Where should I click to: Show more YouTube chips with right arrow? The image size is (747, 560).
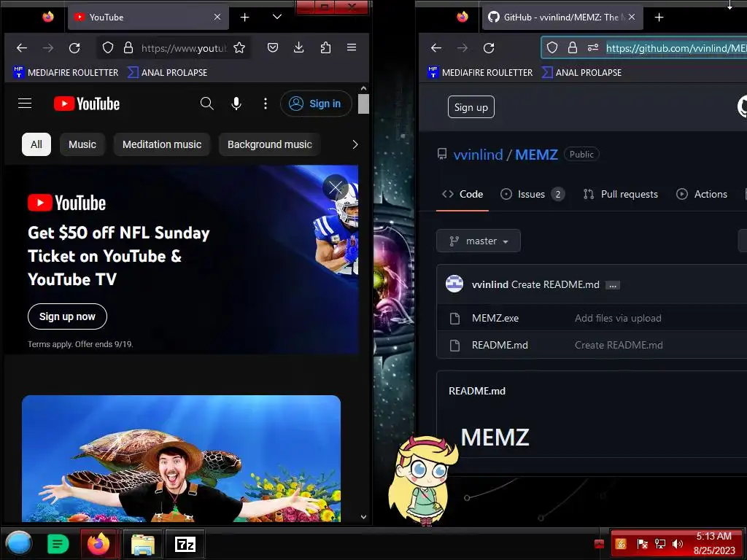[x=355, y=144]
